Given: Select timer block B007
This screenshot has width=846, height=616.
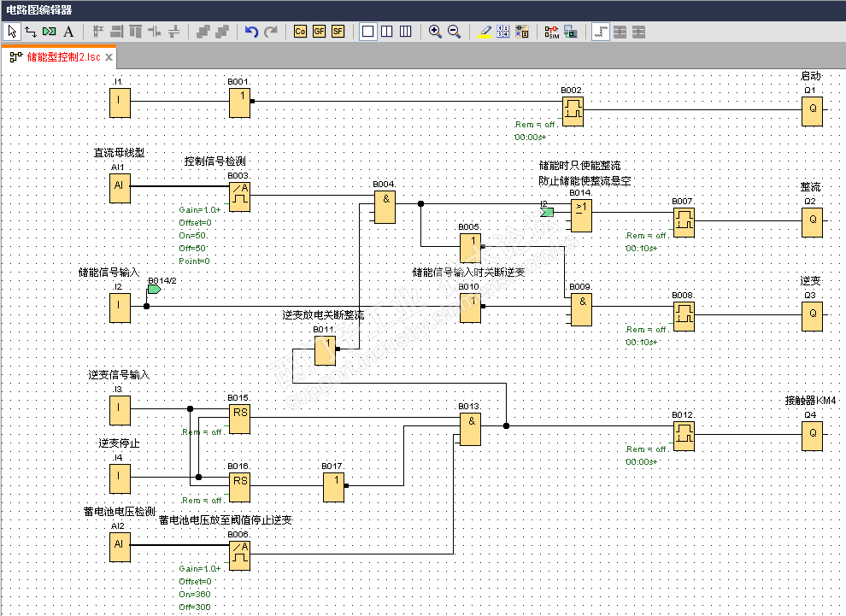Looking at the screenshot, I should point(684,223).
